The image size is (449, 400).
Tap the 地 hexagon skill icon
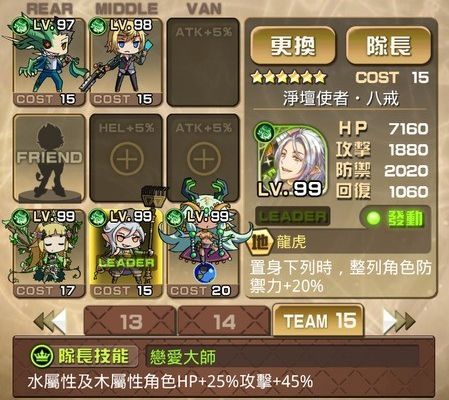259,242
